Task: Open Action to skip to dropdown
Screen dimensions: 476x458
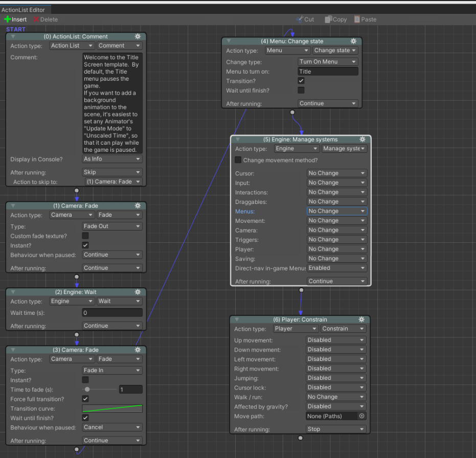Action: (114, 181)
